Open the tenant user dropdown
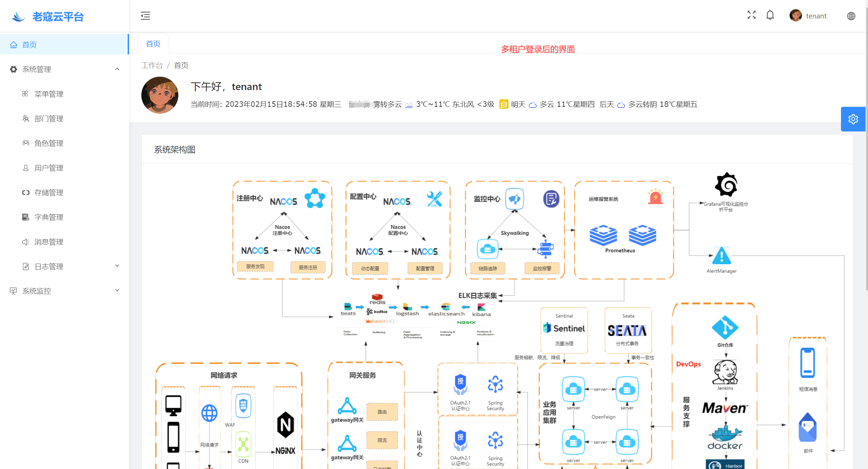This screenshot has height=469, width=868. coord(808,16)
